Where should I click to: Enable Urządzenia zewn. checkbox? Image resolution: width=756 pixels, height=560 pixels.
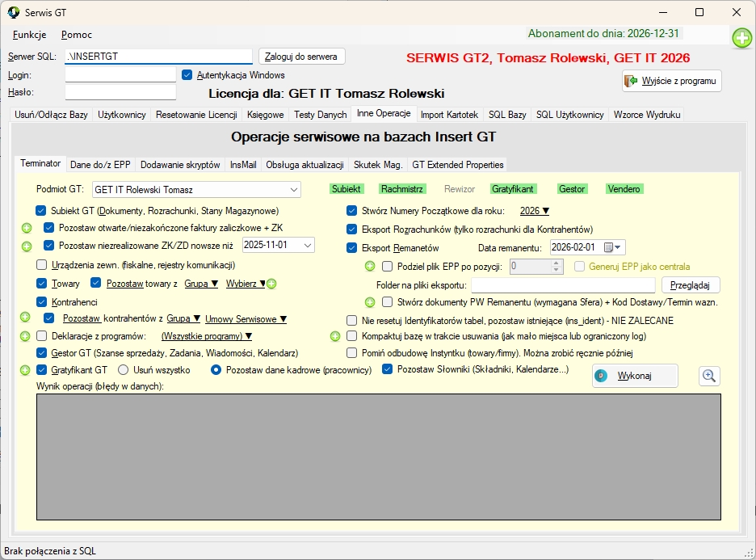point(41,265)
